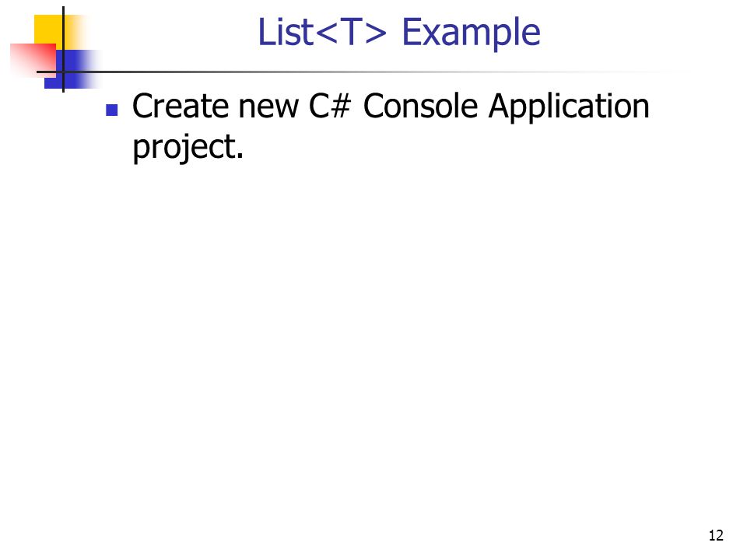747x560 pixels.
Task: Click the intersection of the logo crosshair lines
Action: click(63, 72)
